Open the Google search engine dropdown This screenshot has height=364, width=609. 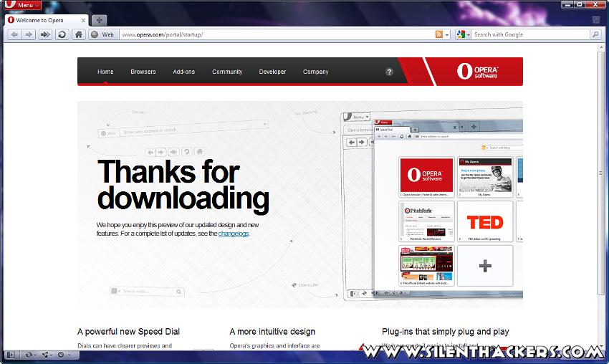pos(464,34)
